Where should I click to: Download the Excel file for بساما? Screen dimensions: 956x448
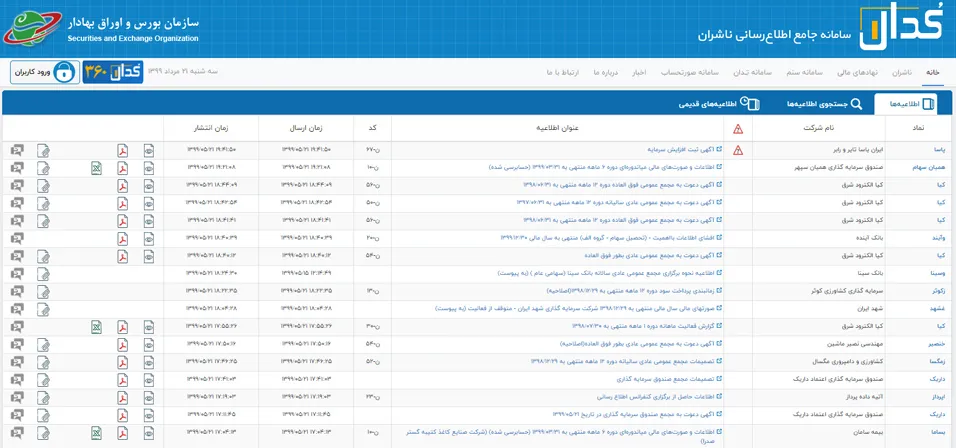tap(96, 433)
